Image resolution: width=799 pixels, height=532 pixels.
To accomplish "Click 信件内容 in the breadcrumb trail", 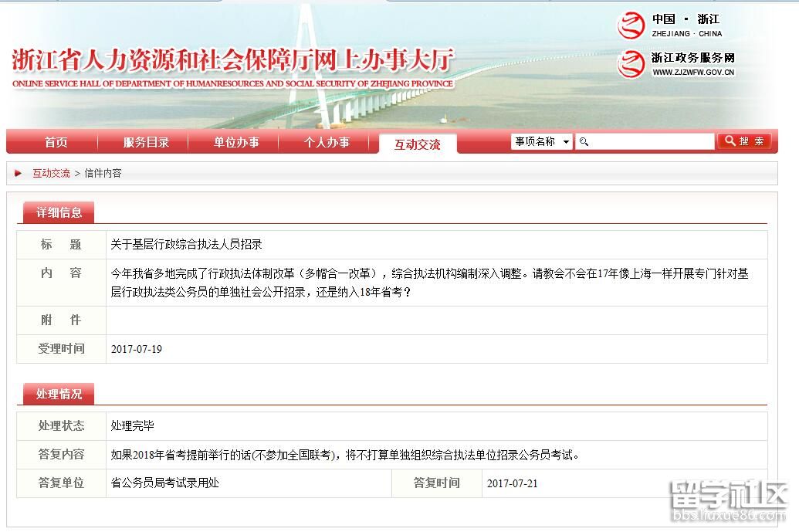I will pos(103,174).
